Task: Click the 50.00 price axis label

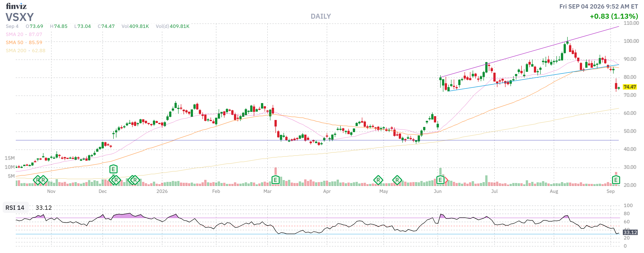Action: [630, 131]
